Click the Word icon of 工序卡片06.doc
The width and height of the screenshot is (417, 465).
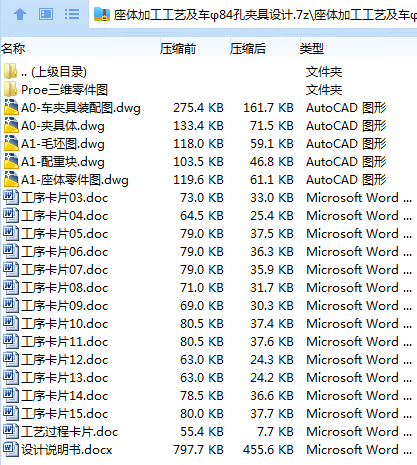click(11, 251)
